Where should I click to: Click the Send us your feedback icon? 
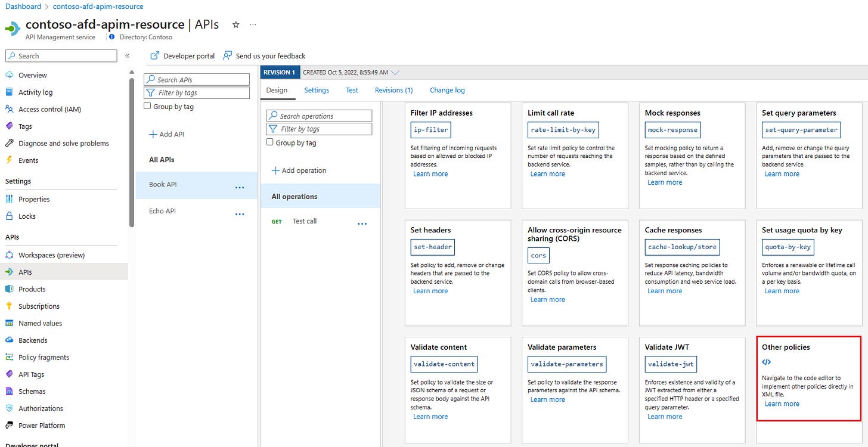click(x=227, y=55)
